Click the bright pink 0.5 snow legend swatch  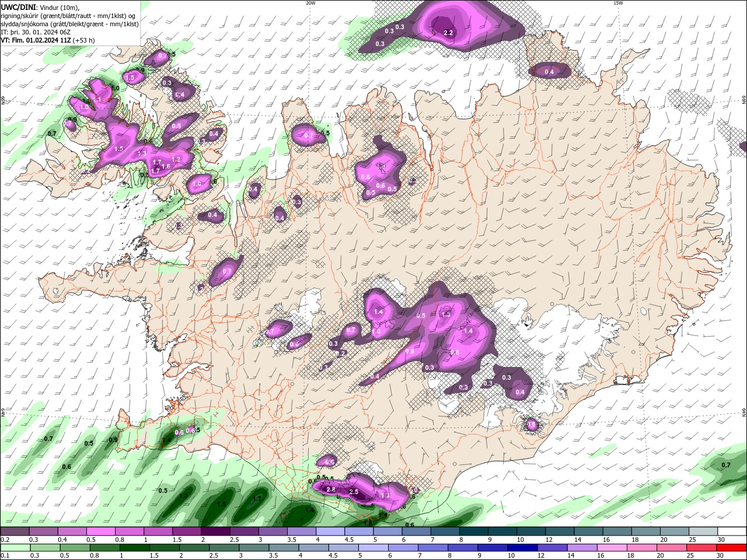click(100, 531)
